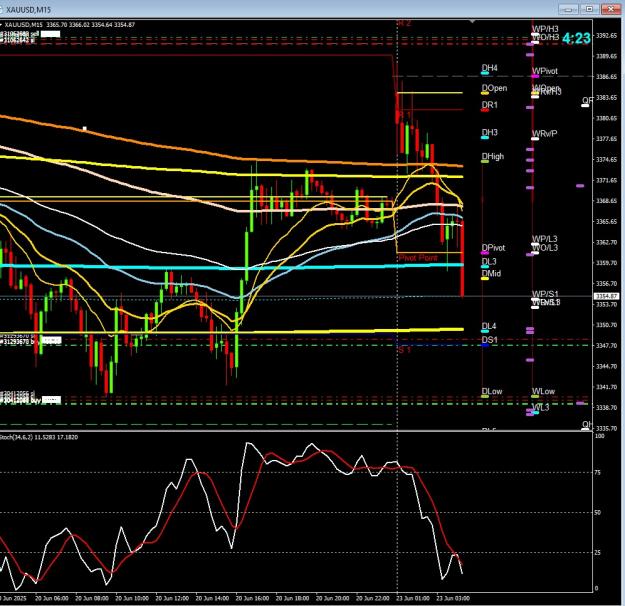The width and height of the screenshot is (625, 606).
Task: Click price scale value 3365.65
Action: click(x=606, y=221)
